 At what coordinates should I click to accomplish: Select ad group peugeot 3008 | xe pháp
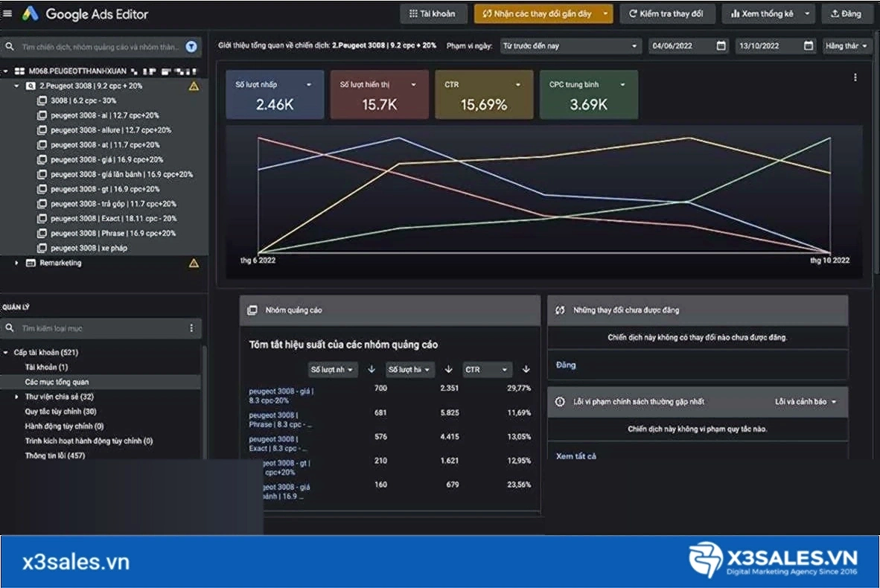[89, 248]
